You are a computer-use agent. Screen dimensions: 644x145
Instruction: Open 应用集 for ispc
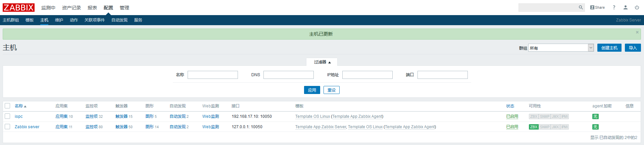point(61,116)
